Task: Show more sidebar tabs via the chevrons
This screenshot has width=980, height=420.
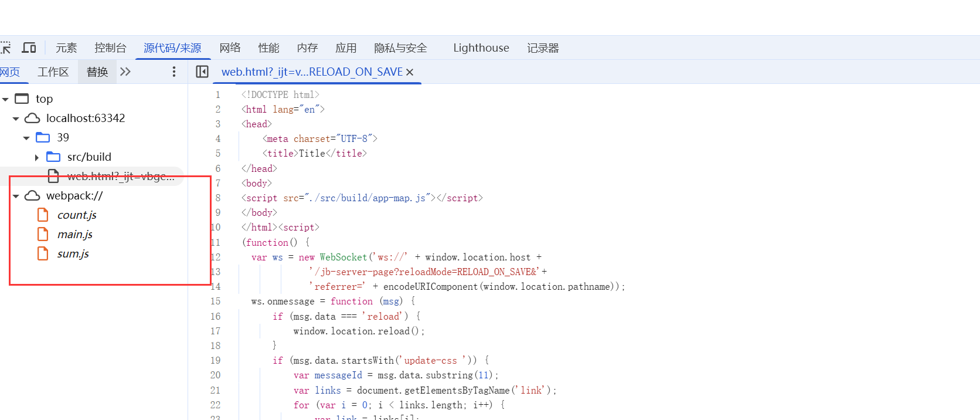Action: [x=125, y=72]
